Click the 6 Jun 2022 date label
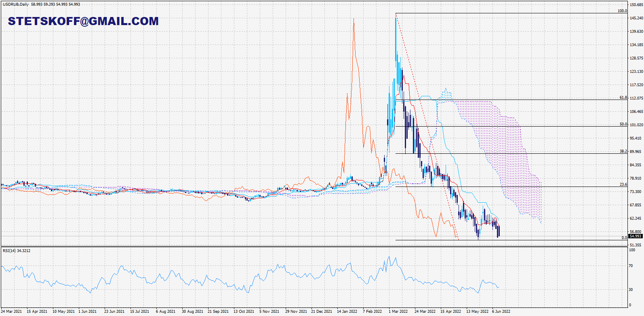 pyautogui.click(x=501, y=312)
